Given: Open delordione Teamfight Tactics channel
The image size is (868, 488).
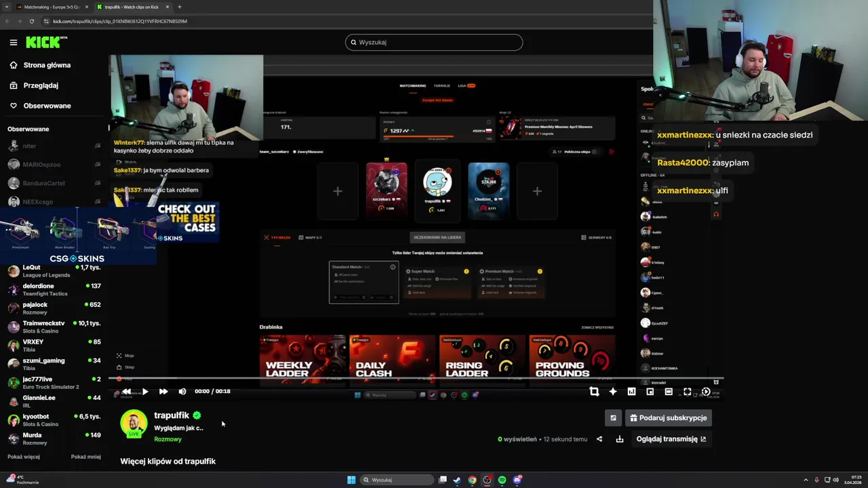Looking at the screenshot, I should pyautogui.click(x=54, y=289).
